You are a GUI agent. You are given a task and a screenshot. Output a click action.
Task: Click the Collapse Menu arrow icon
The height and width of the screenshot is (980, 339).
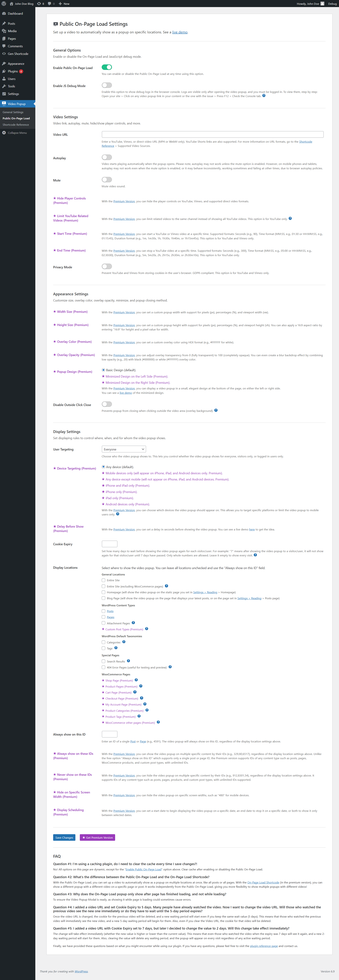(x=4, y=133)
